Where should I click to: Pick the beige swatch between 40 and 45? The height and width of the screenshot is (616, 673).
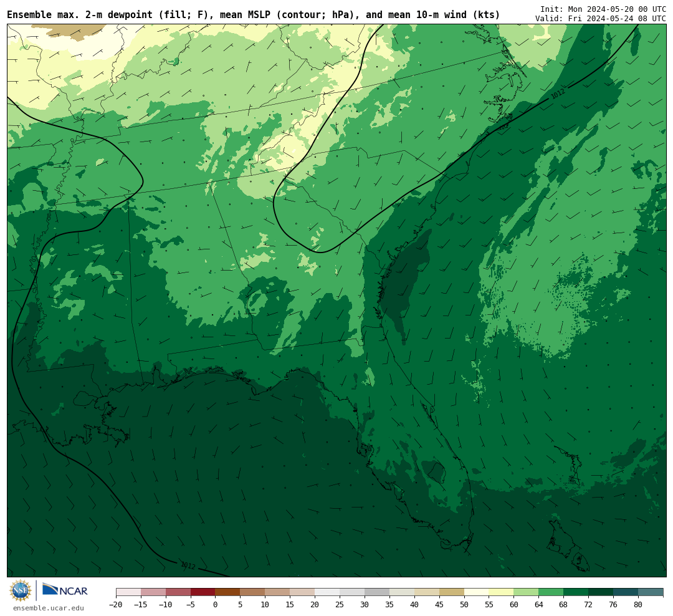pos(427,592)
